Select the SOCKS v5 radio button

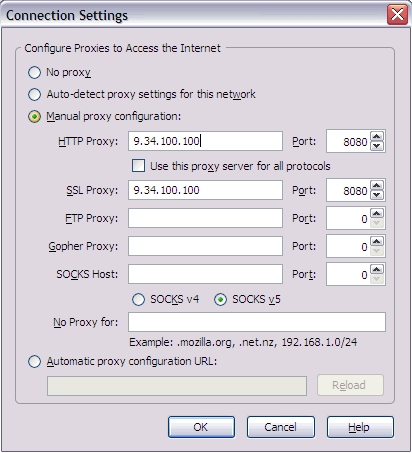click(220, 299)
